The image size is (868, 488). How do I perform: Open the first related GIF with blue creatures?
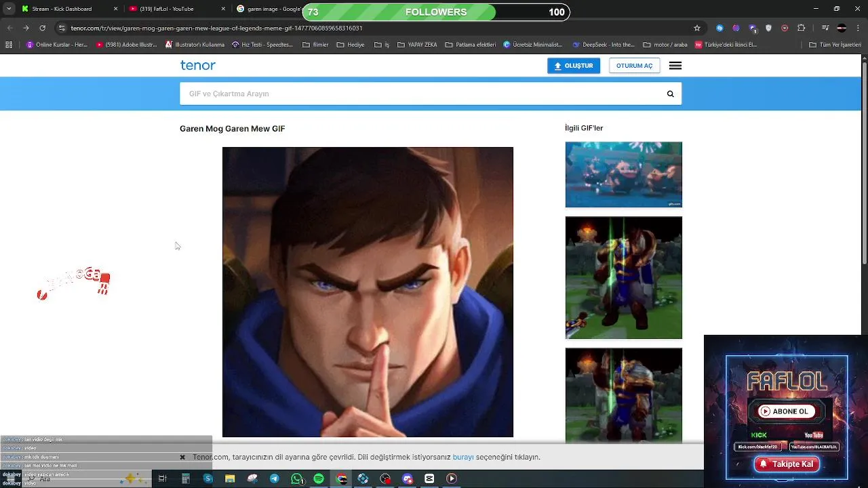(x=624, y=175)
